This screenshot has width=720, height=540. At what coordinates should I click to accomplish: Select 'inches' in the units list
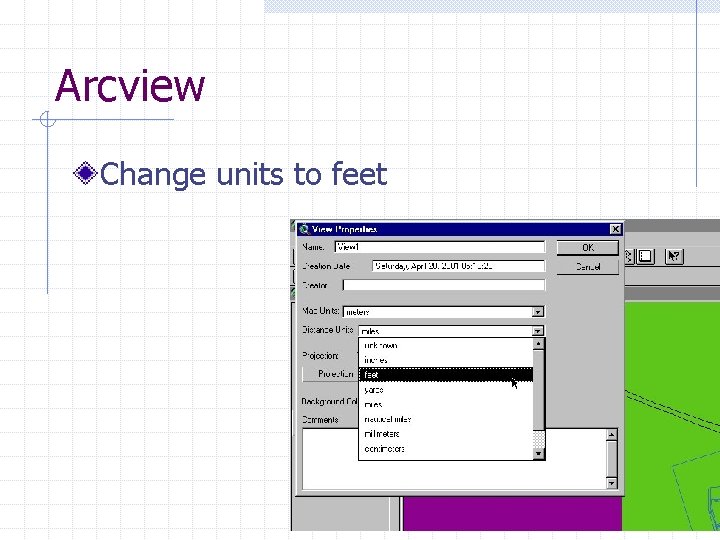[446, 360]
